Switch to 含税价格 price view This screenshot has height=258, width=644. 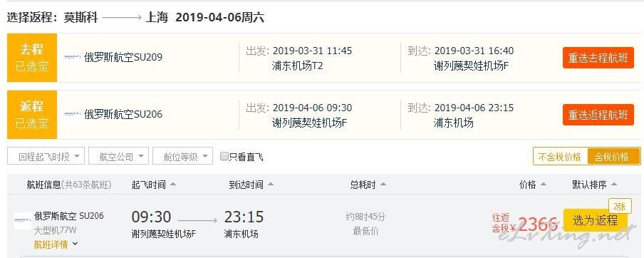coord(613,157)
